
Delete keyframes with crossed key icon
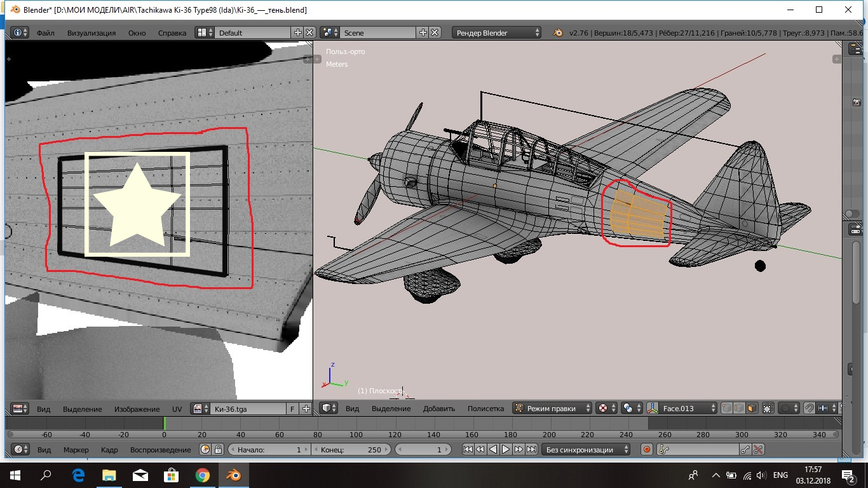pos(758,449)
